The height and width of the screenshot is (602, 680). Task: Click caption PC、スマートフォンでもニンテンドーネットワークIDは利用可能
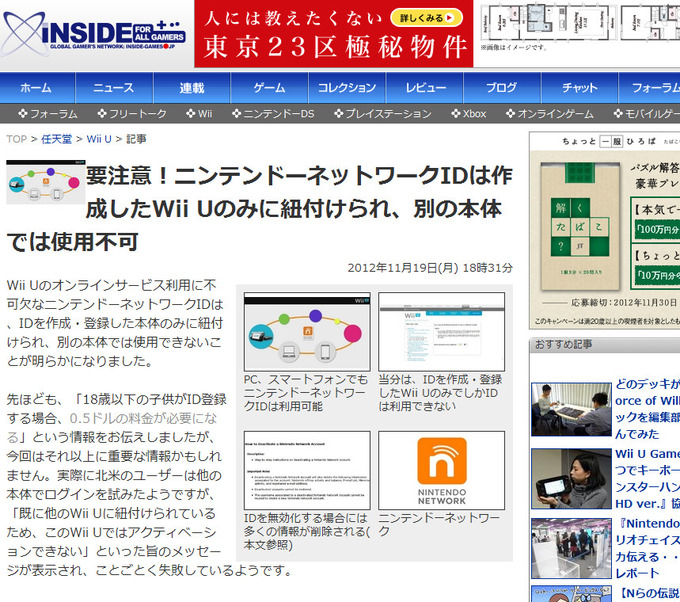306,393
